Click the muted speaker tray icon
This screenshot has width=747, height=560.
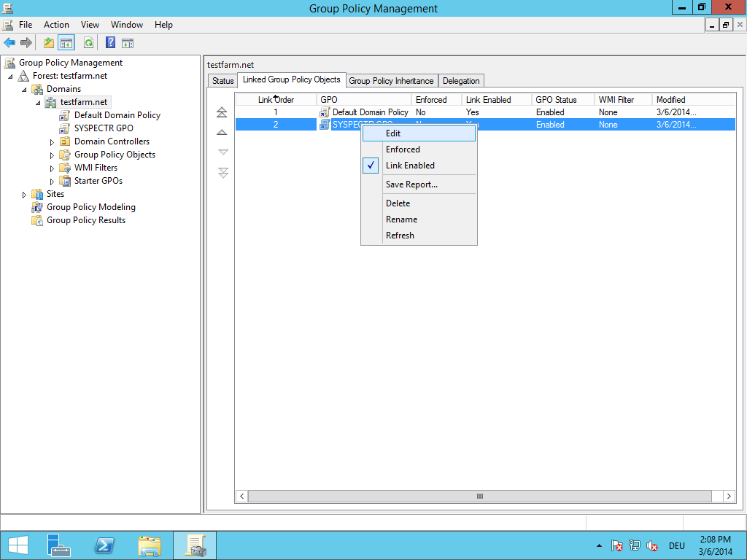[x=652, y=545]
